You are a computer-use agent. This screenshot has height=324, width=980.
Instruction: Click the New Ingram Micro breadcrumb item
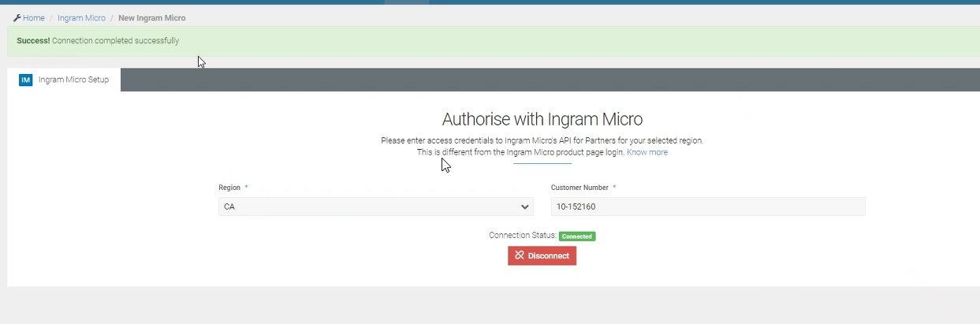tap(152, 17)
